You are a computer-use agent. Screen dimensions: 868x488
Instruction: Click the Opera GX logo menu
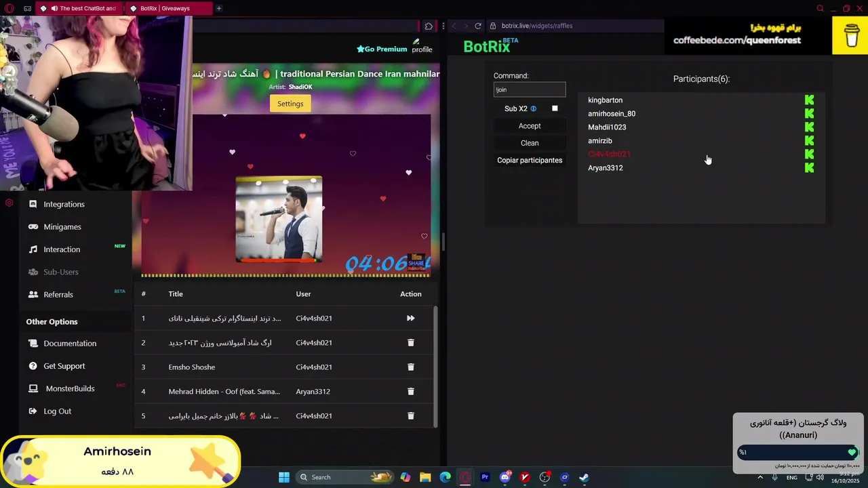point(9,8)
